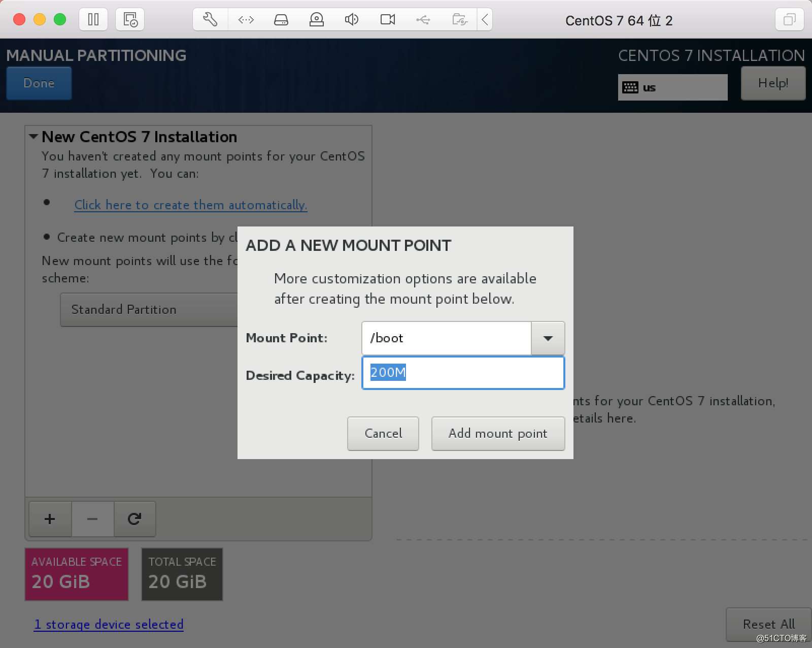Click the plus add mount point icon
Screen dimensions: 812x648
(x=50, y=519)
